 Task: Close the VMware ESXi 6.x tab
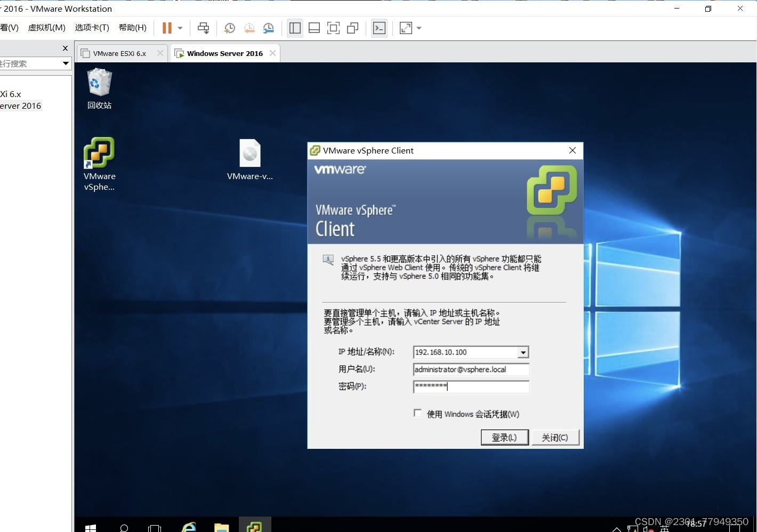(160, 53)
